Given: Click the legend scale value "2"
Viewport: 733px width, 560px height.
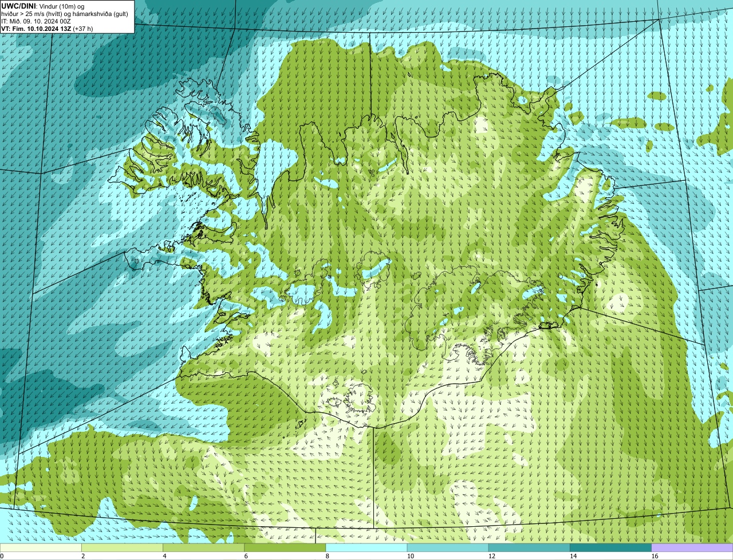Looking at the screenshot, I should (83, 556).
